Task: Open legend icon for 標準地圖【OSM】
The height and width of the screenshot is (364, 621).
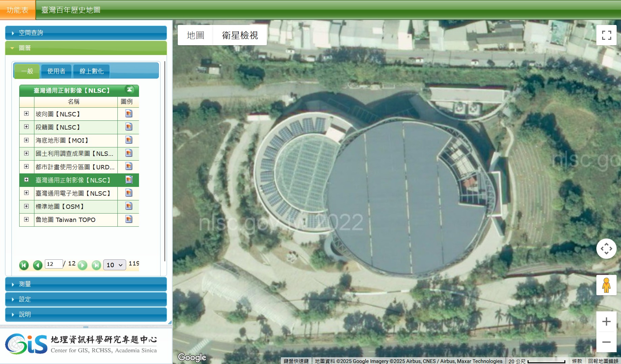Action: tap(129, 206)
